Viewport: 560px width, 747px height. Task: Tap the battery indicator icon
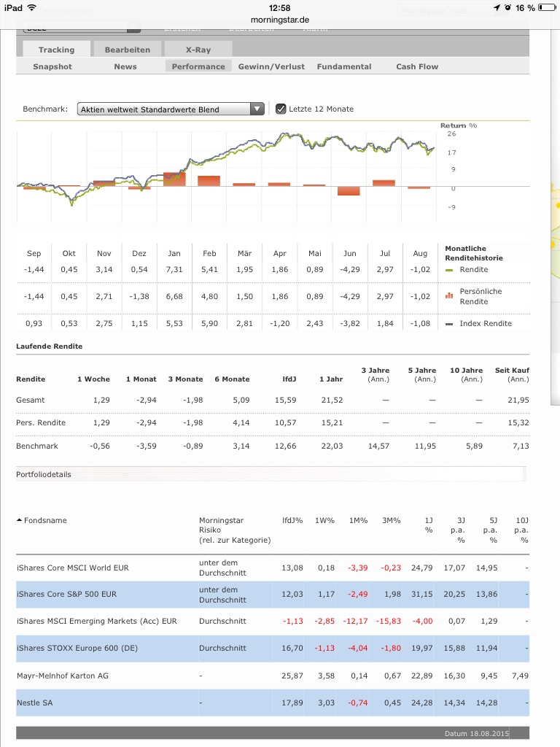pyautogui.click(x=547, y=7)
